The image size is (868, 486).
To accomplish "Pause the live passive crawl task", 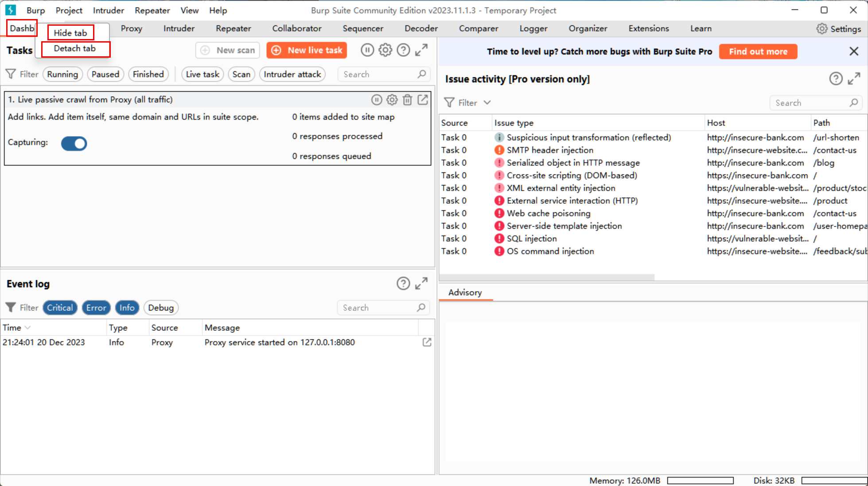I will pyautogui.click(x=376, y=100).
